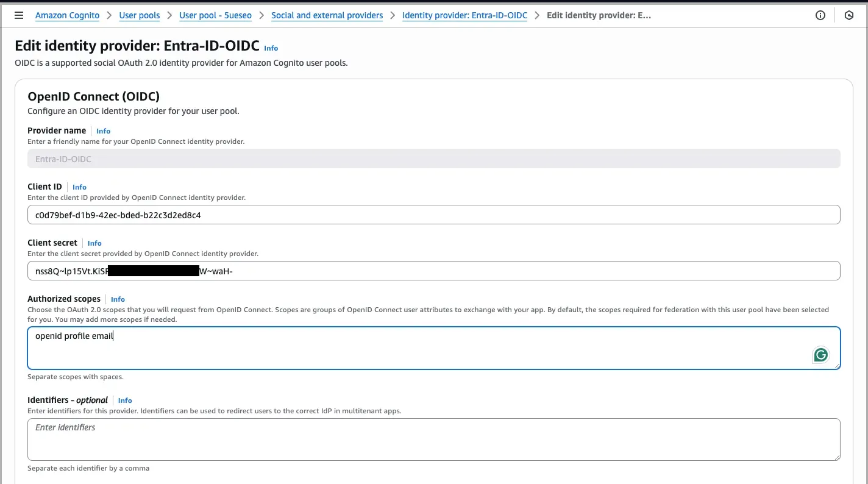Navigate to User pools breadcrumb
The width and height of the screenshot is (868, 484).
(x=139, y=15)
